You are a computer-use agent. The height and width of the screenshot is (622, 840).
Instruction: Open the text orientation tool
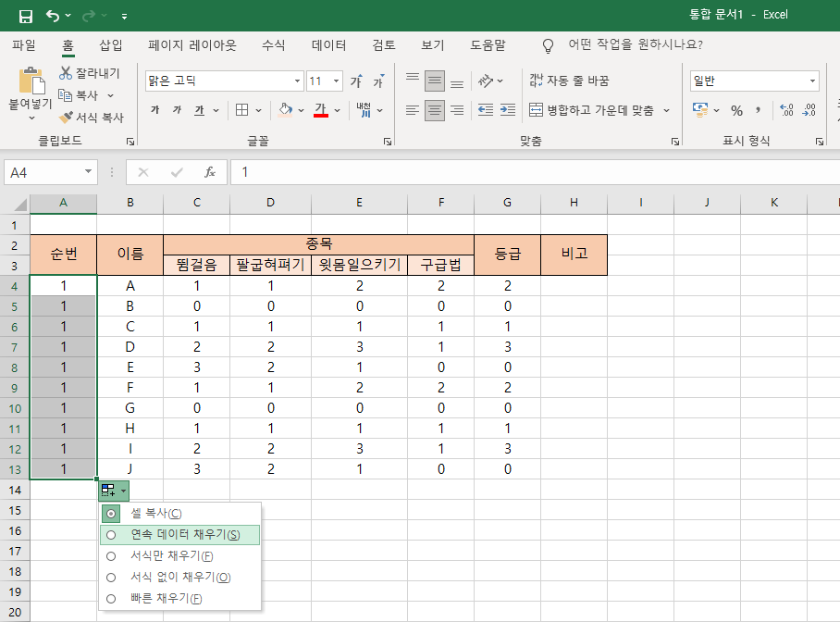(x=486, y=81)
